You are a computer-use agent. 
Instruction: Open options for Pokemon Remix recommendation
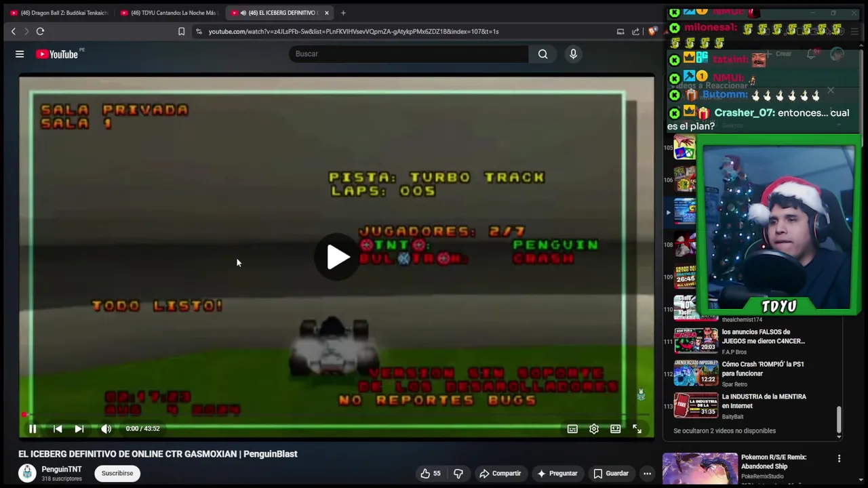coord(839,458)
